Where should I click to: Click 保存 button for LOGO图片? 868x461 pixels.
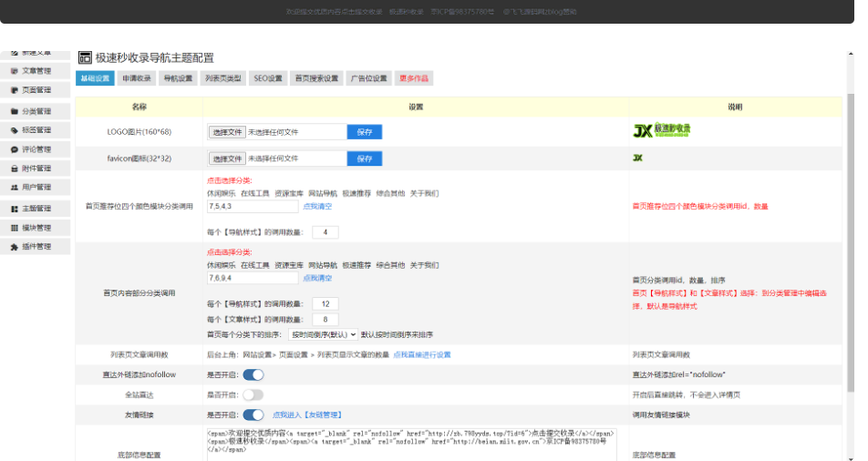coord(364,132)
